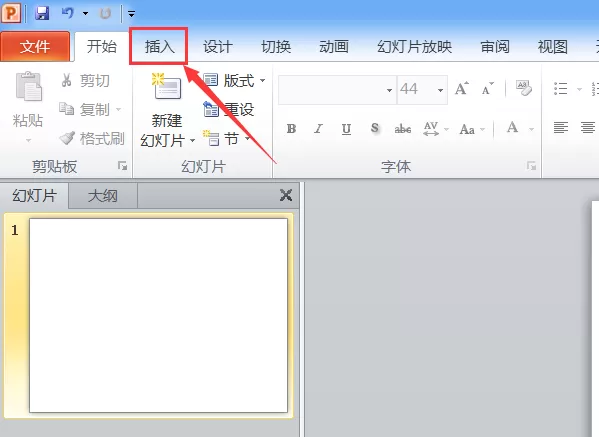Viewport: 599px width, 437px height.
Task: Switch to the 开始 (Home) tab
Action: coord(102,47)
